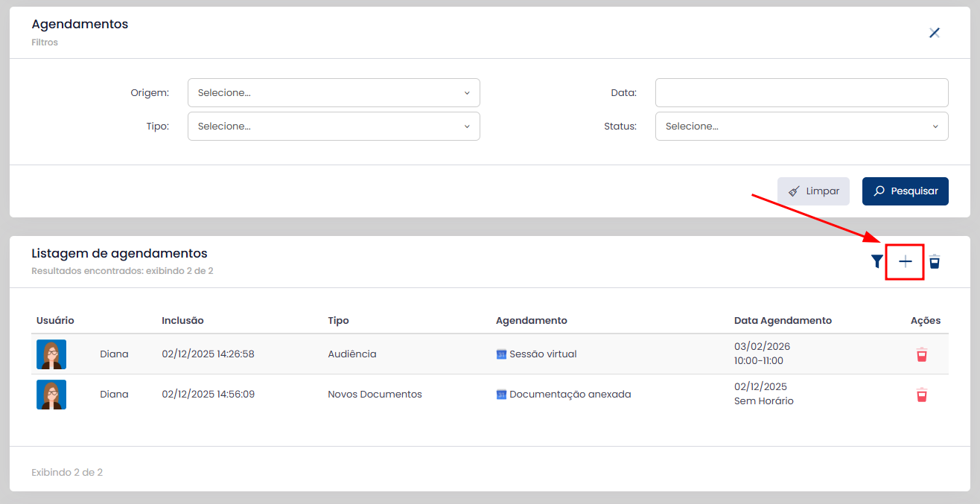Viewport: 980px width, 504px height.
Task: Add a new agendamento with plus icon
Action: coord(905,261)
